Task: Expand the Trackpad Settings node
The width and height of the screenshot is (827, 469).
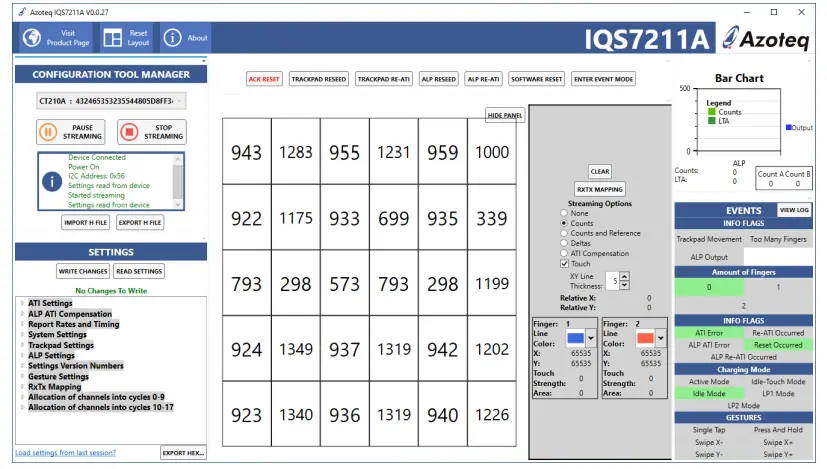Action: click(x=22, y=345)
